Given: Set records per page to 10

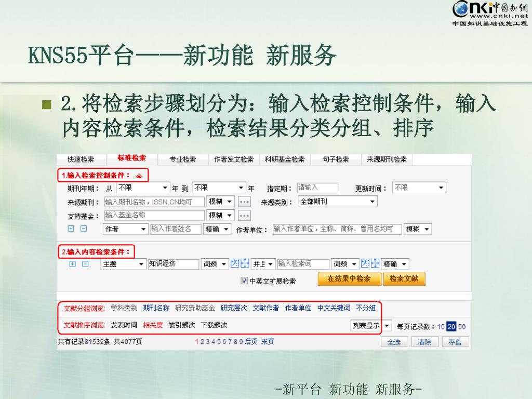Looking at the screenshot, I should coord(441,326).
